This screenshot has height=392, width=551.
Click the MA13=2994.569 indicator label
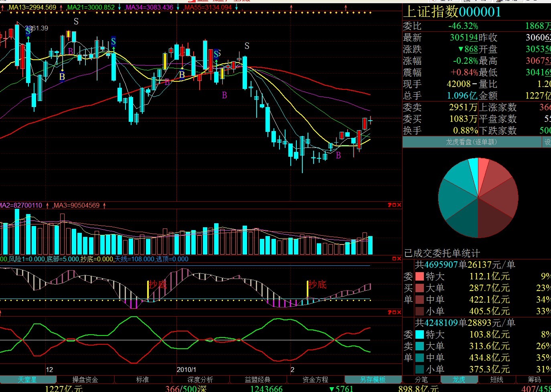click(32, 8)
